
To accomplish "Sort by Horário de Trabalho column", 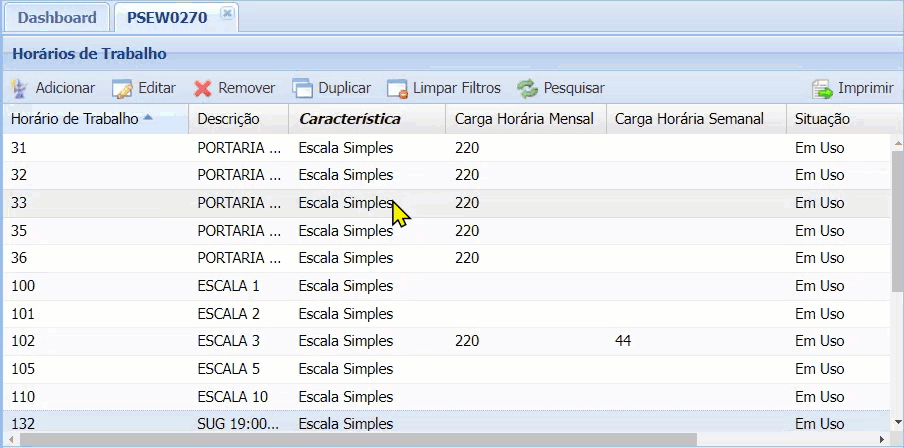I will coord(75,119).
